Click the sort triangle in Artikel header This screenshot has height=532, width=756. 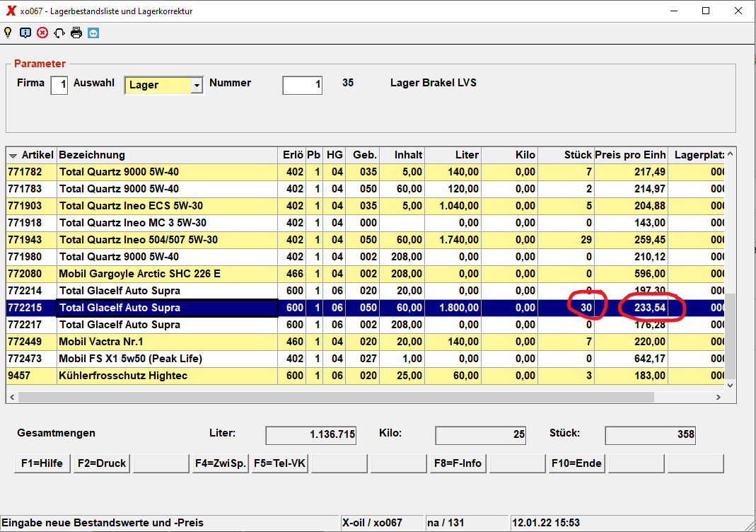(x=13, y=156)
